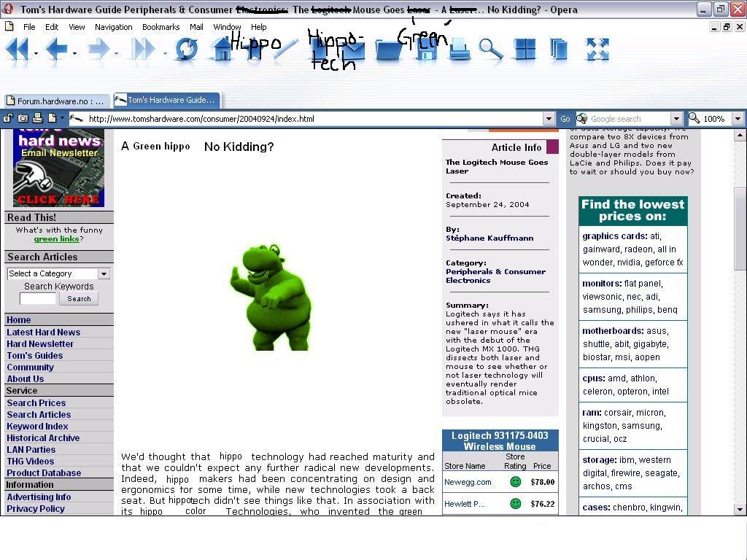Open the author mode dropdown arrow
Screen dimensions: 747x560
click(x=62, y=118)
